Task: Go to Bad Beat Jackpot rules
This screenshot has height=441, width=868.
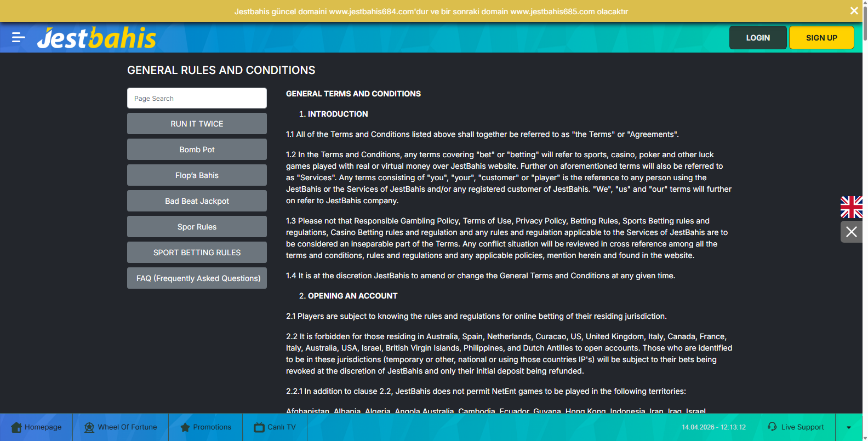Action: pos(197,201)
